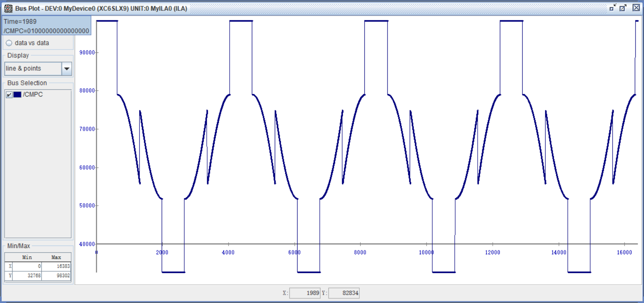
Task: Click the /CMPC color swatch
Action: (17, 94)
